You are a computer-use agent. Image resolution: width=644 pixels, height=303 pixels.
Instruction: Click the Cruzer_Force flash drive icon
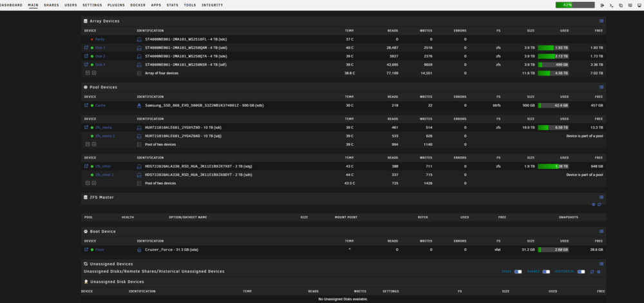(139, 249)
